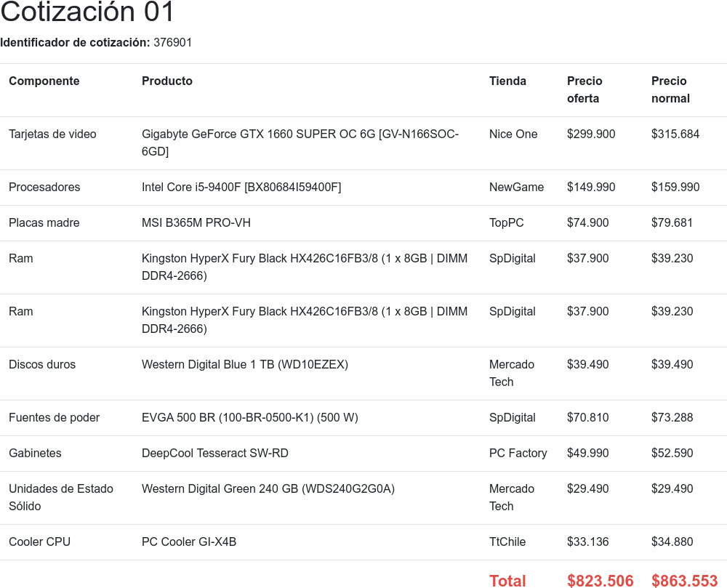The width and height of the screenshot is (727, 588).
Task: Click the $823.506 total offer price
Action: tap(601, 581)
